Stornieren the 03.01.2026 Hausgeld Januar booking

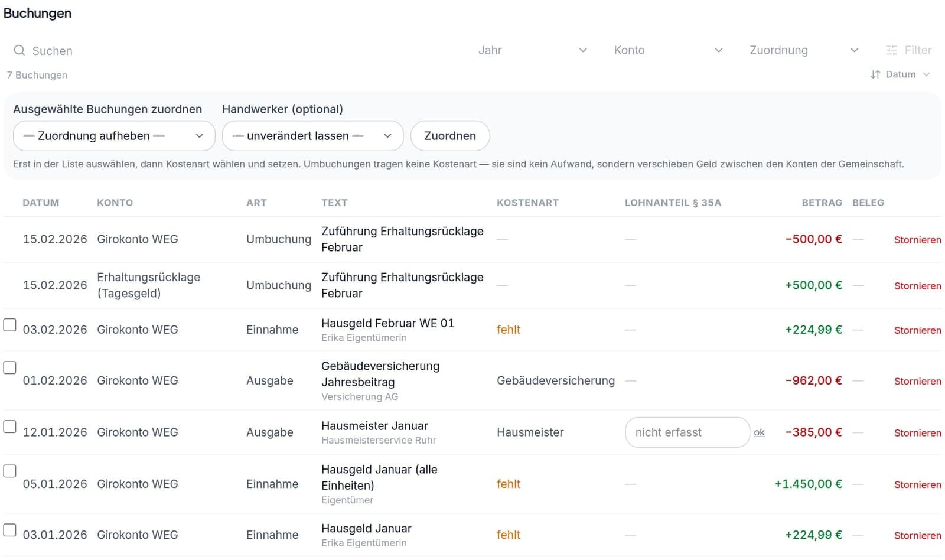pyautogui.click(x=918, y=535)
